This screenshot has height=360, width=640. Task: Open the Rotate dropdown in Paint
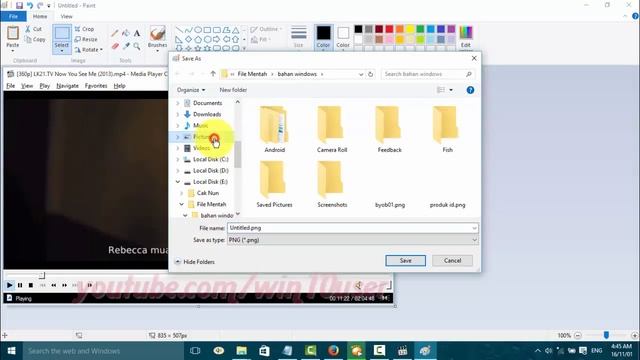(88, 49)
